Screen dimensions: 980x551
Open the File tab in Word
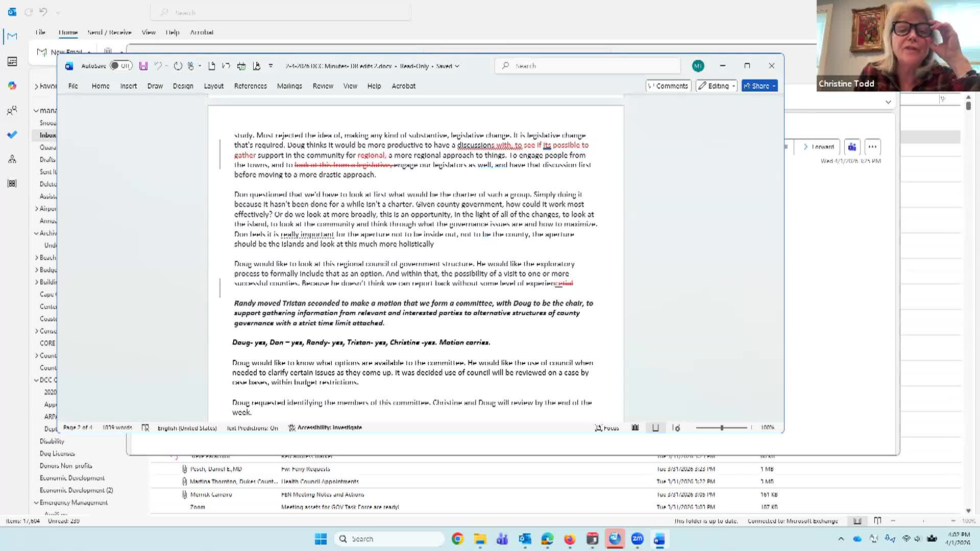pyautogui.click(x=73, y=86)
